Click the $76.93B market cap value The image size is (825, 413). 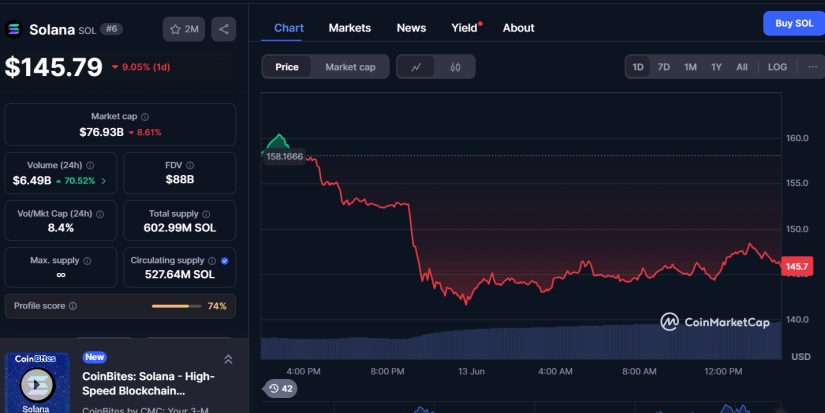point(102,132)
